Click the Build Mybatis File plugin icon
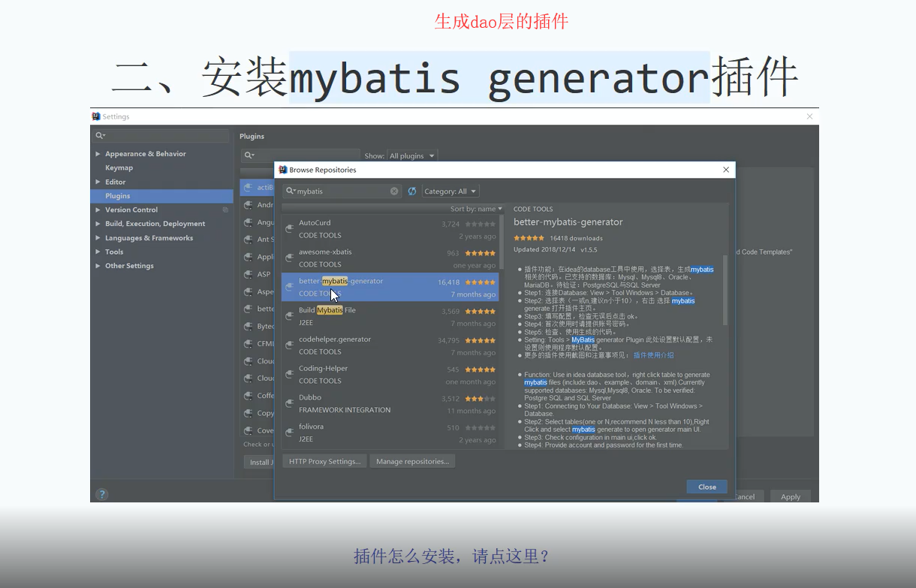The image size is (916, 588). pyautogui.click(x=290, y=316)
